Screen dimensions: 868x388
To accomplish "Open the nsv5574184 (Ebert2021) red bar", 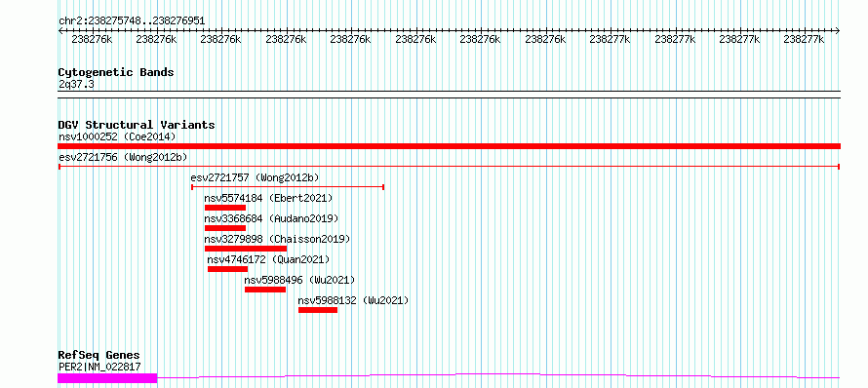I will pos(224,208).
